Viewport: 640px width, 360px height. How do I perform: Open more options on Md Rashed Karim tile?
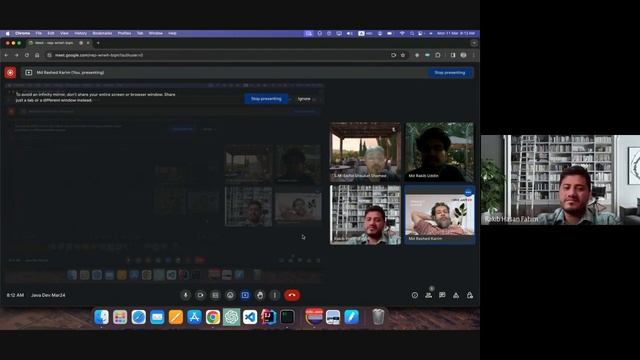point(468,192)
